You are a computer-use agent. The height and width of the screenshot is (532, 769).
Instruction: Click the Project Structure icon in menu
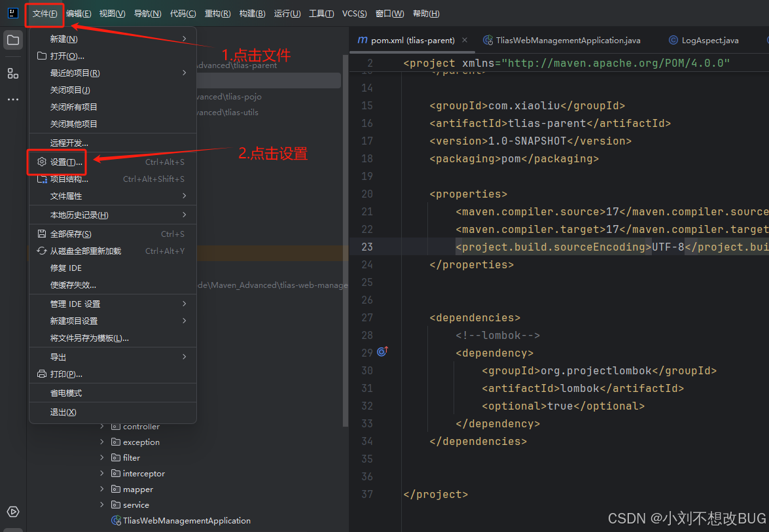(x=42, y=179)
